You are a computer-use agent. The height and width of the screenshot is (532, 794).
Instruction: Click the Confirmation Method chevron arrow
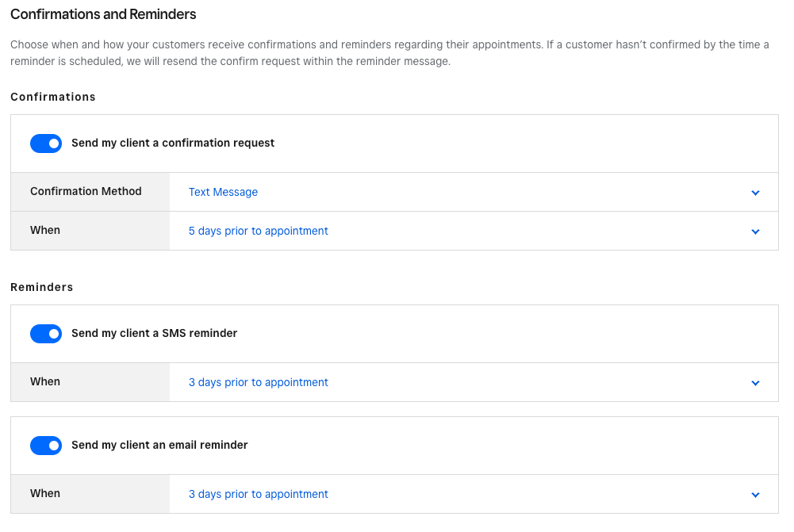click(755, 193)
